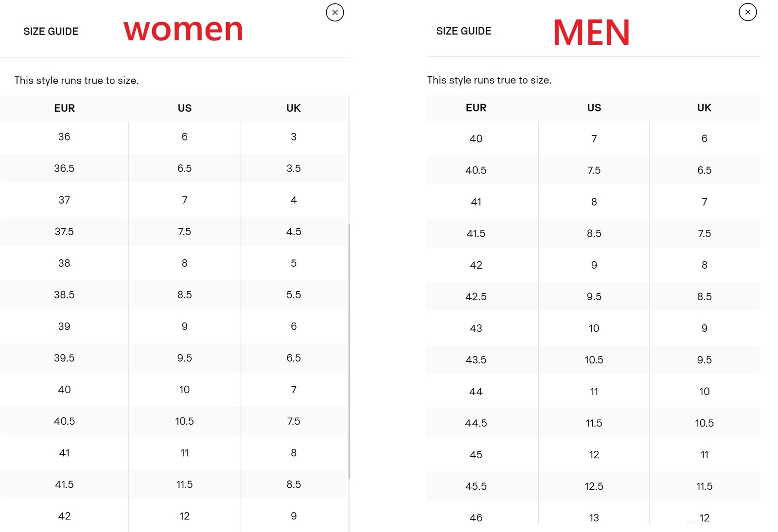
Task: Close the women size guide
Action: [335, 13]
